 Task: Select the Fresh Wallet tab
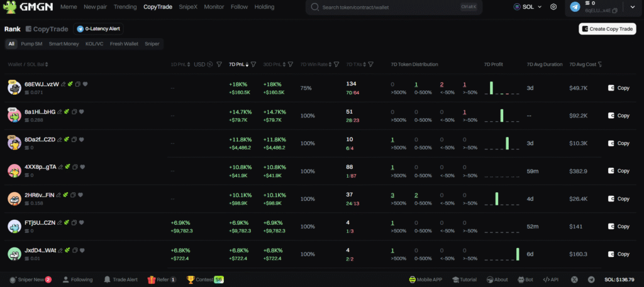pyautogui.click(x=124, y=44)
